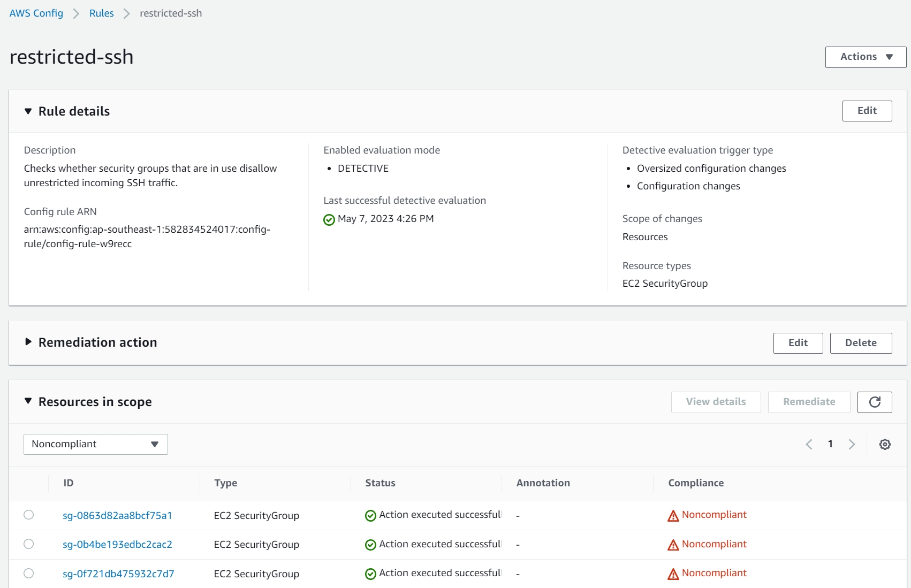911x588 pixels.
Task: Open the Actions dropdown menu
Action: click(x=865, y=57)
